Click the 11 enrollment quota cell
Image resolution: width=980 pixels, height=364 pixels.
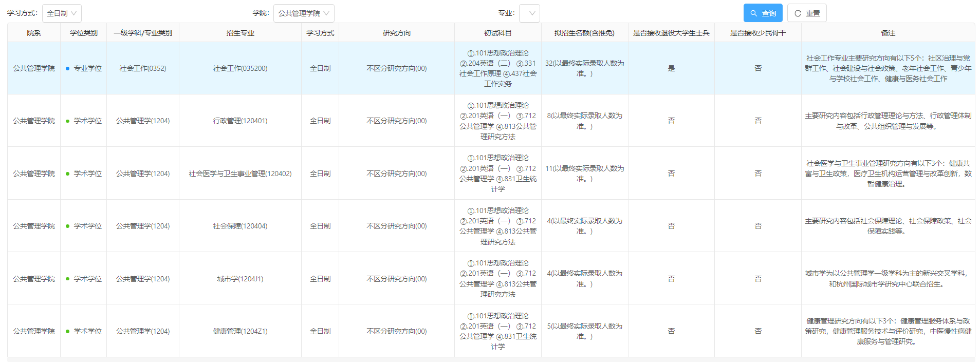coord(585,174)
